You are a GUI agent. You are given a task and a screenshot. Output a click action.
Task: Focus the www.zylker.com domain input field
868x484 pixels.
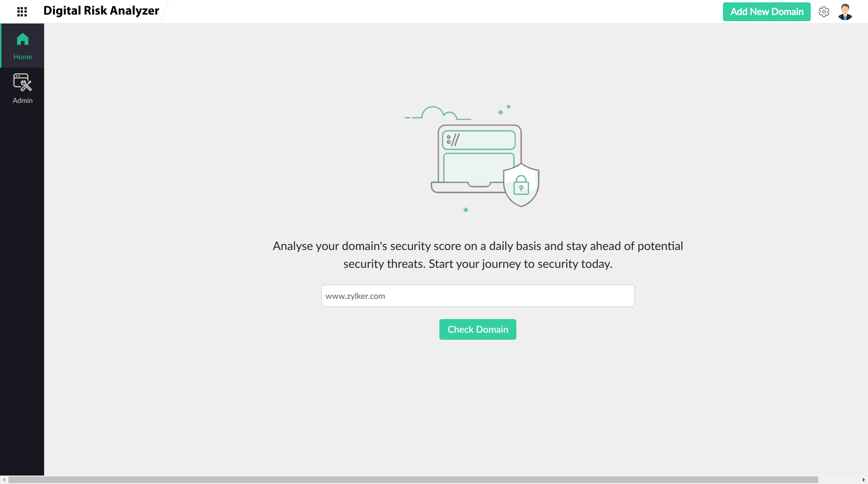(478, 296)
